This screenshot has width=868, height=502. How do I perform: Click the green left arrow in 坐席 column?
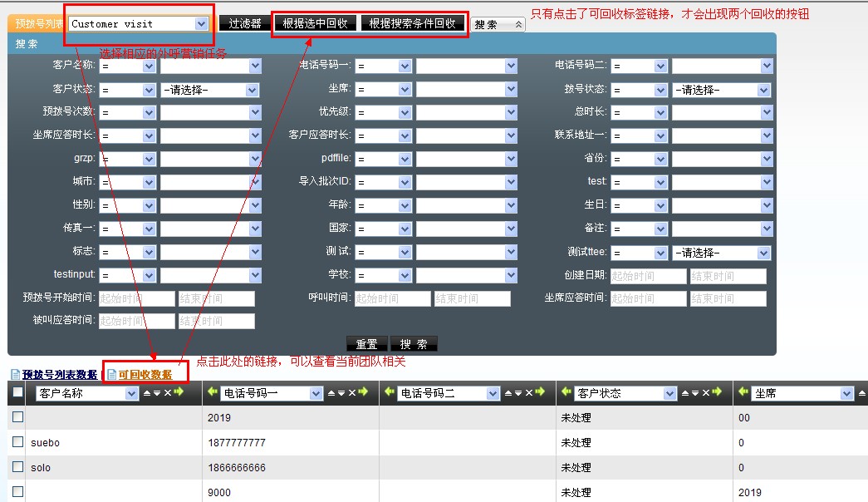point(743,393)
